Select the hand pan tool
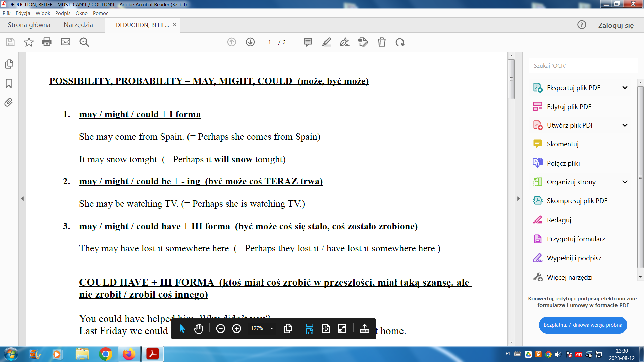 [199, 329]
